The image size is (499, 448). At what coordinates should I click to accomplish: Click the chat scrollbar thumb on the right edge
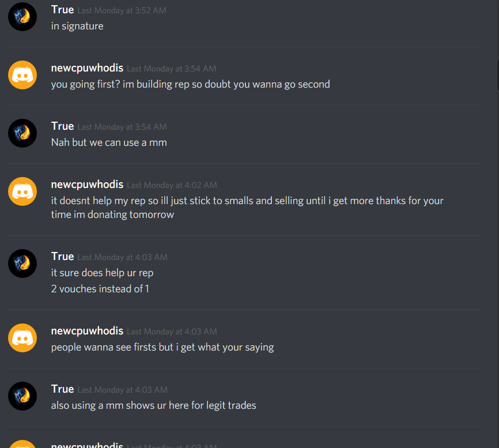click(x=497, y=75)
